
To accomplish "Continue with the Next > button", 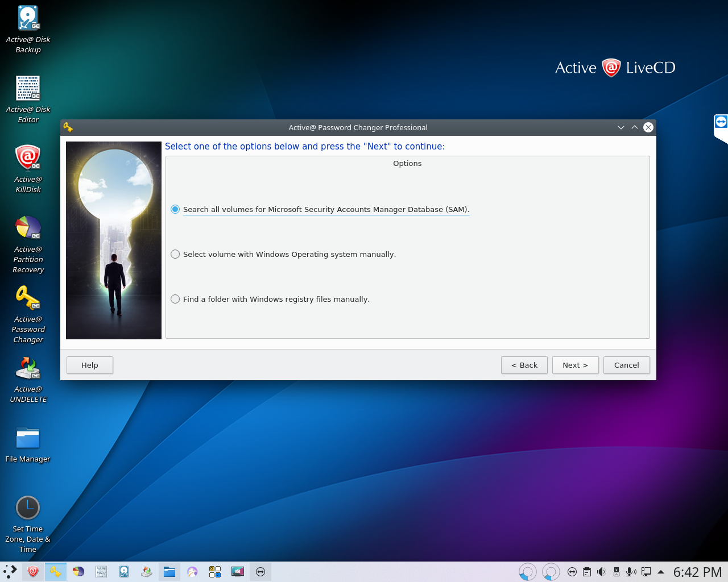I will [576, 365].
